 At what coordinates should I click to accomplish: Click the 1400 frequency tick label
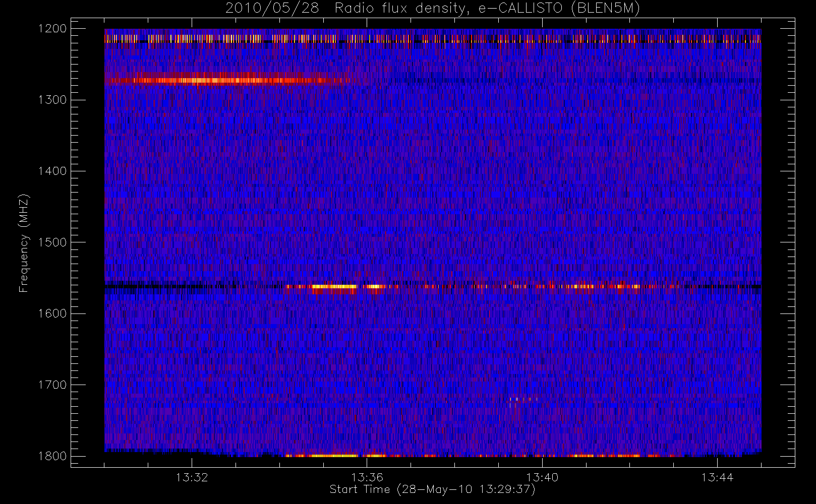[x=52, y=171]
